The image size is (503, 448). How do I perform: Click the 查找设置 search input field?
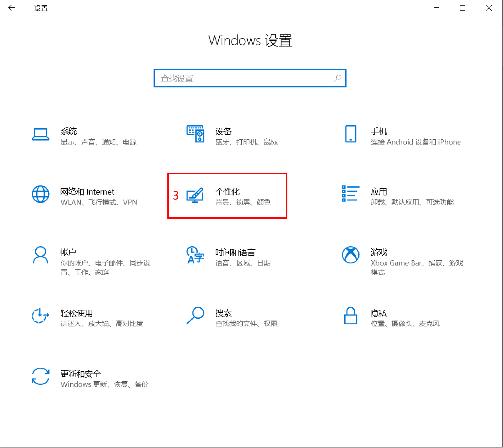click(246, 78)
